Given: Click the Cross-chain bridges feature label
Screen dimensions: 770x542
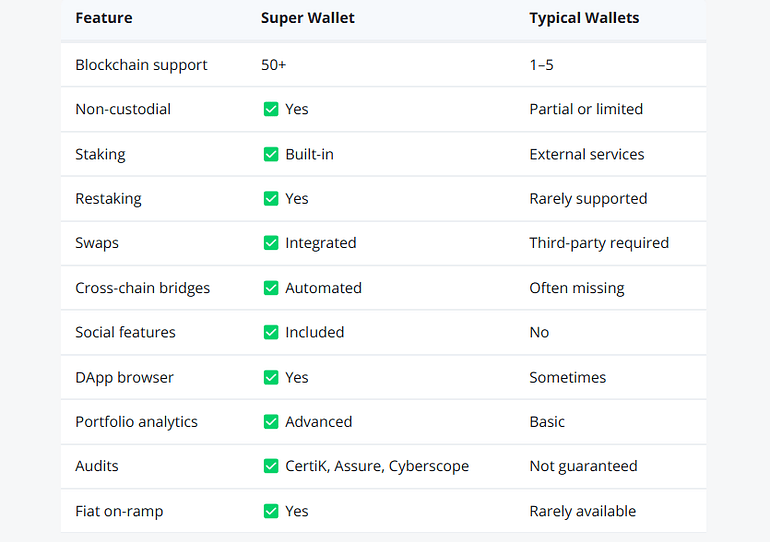Looking at the screenshot, I should point(142,288).
